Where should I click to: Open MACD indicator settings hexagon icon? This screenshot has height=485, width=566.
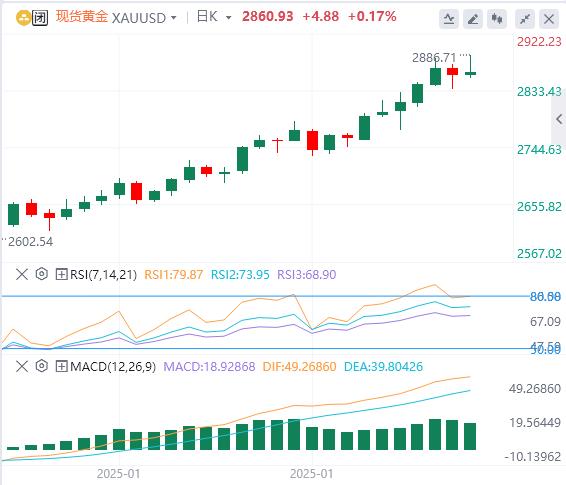pos(42,366)
